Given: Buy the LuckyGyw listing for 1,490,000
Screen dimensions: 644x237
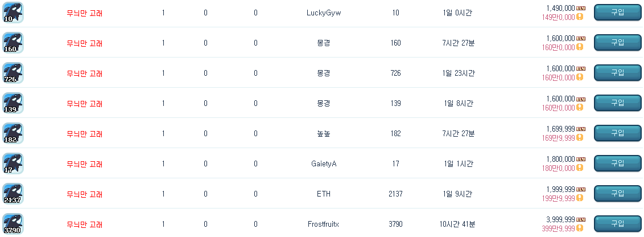Looking at the screenshot, I should click(x=617, y=13).
